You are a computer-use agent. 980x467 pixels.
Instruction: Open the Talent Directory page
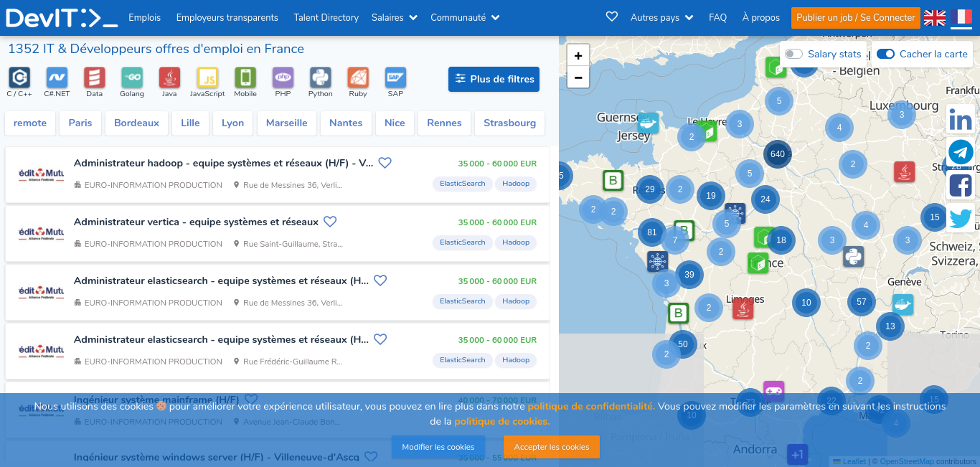(x=326, y=17)
